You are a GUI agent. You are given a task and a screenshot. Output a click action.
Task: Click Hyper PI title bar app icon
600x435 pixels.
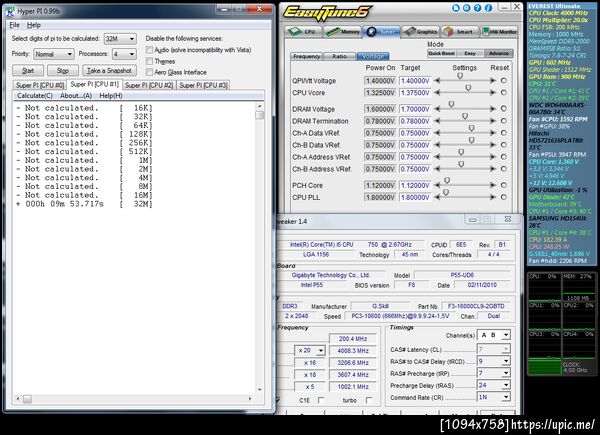pos(11,11)
